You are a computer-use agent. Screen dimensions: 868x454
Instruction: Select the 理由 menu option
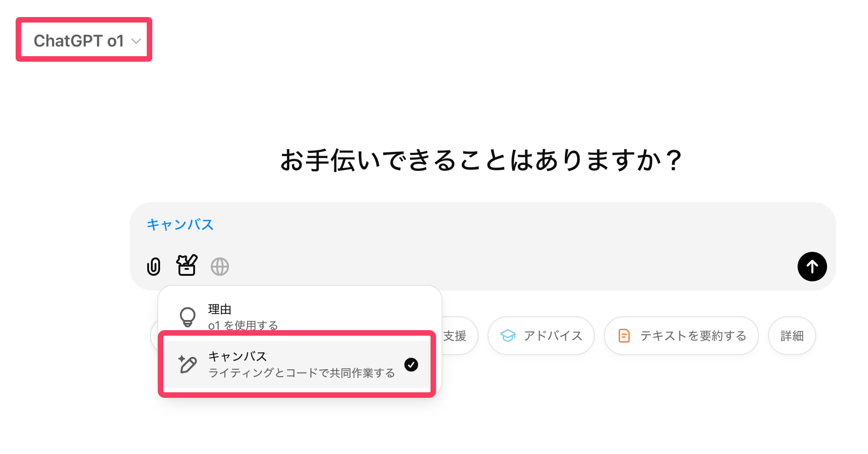220,309
